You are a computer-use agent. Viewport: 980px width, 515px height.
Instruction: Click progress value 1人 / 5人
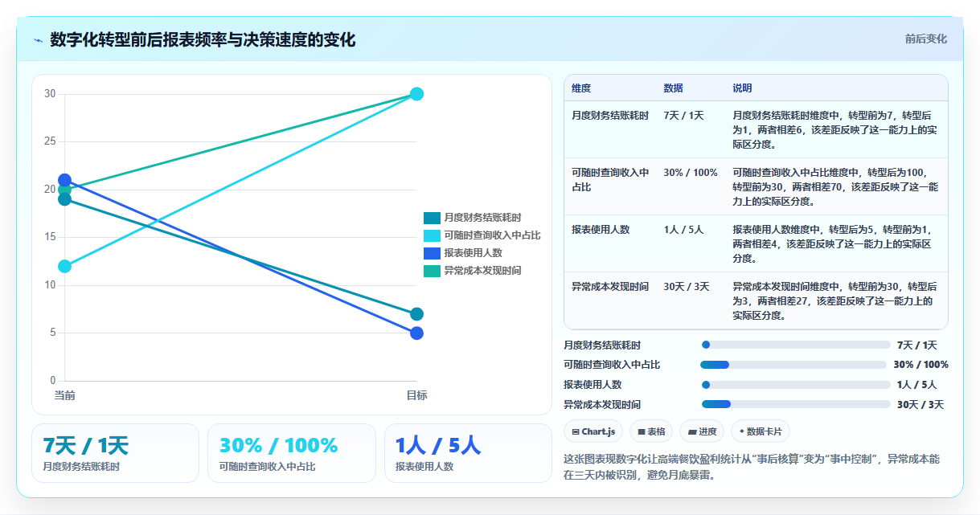pos(917,385)
